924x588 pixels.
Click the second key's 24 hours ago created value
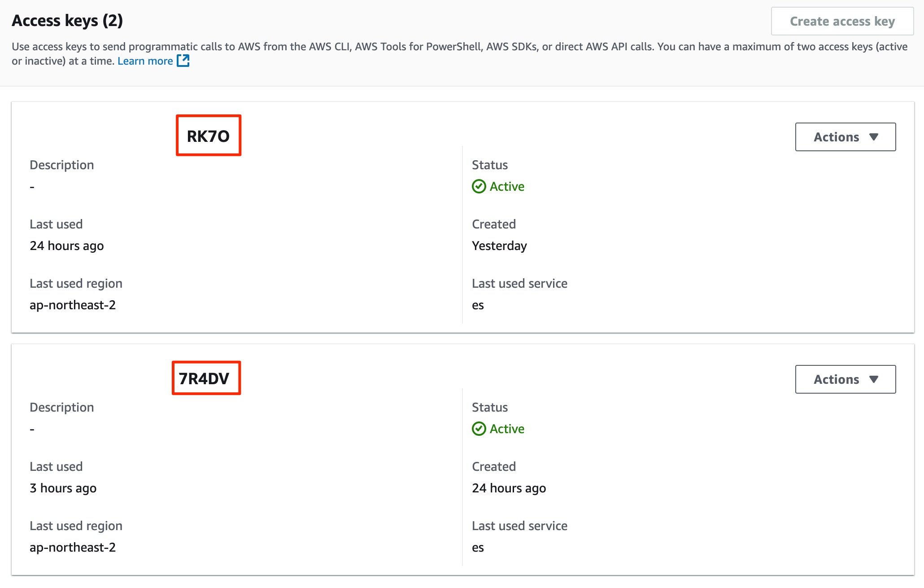509,488
